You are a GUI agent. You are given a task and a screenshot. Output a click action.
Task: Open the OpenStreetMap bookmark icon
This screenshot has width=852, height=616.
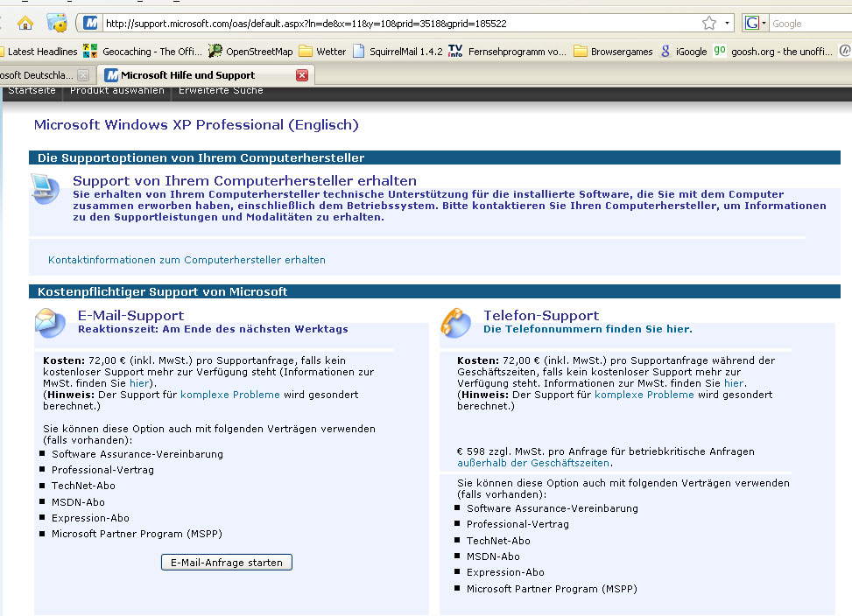pyautogui.click(x=215, y=51)
